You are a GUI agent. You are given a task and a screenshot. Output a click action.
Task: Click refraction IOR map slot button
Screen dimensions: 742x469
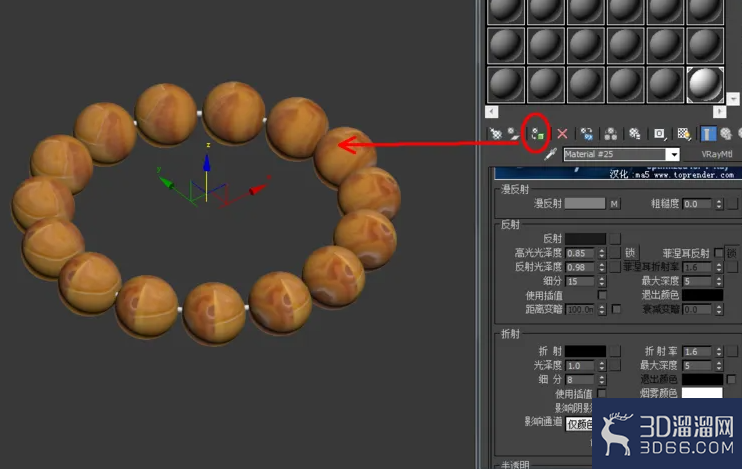(733, 351)
